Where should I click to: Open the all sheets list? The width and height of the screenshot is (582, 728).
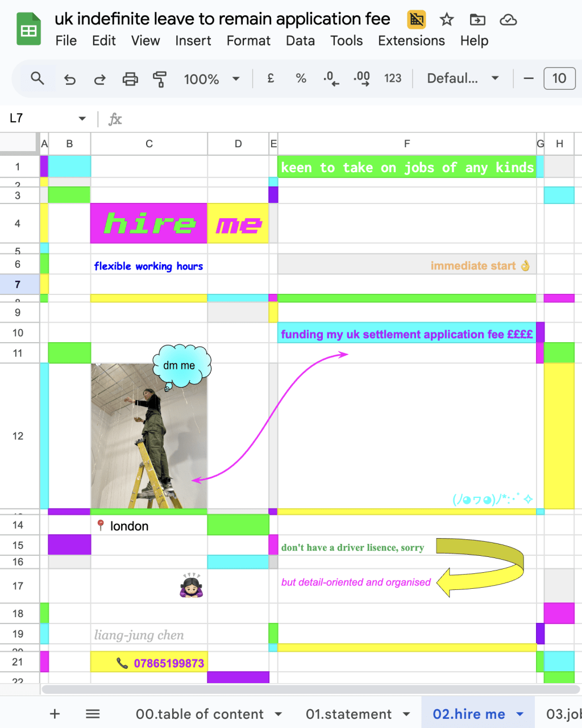(93, 714)
